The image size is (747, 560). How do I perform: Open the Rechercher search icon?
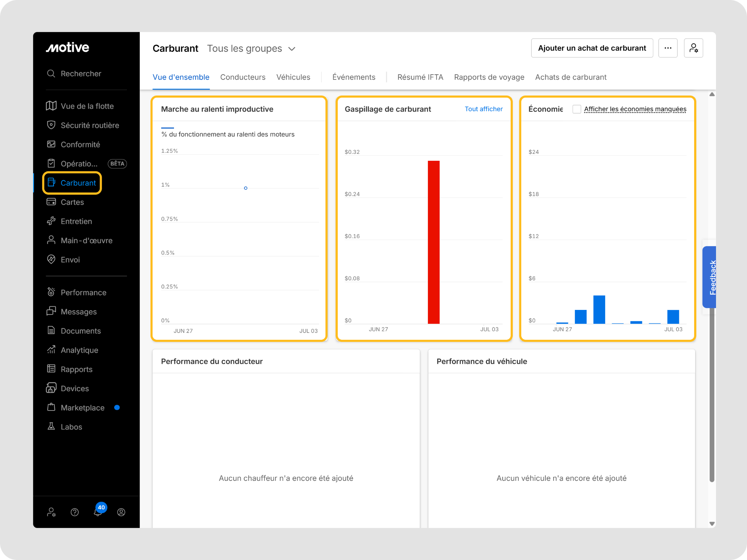51,74
